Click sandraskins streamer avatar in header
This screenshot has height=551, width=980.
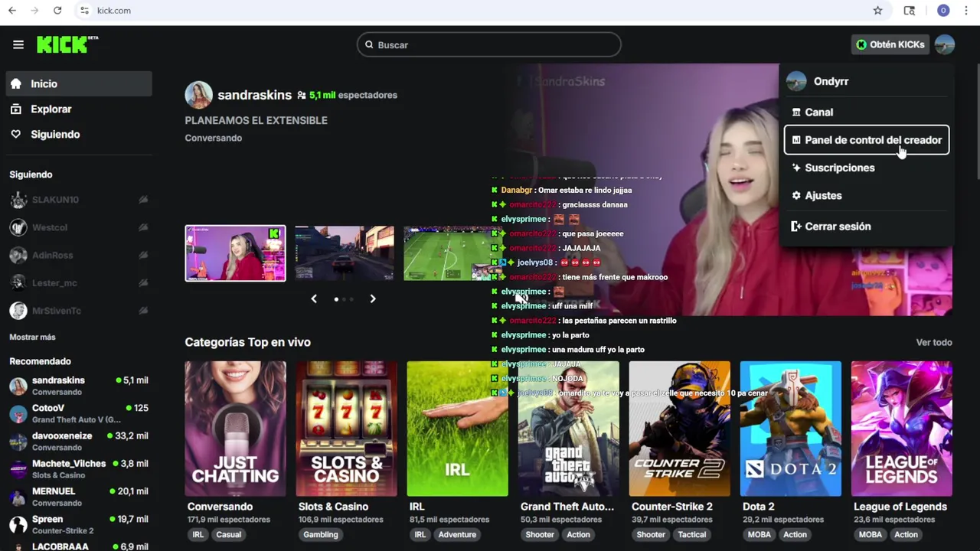click(198, 95)
